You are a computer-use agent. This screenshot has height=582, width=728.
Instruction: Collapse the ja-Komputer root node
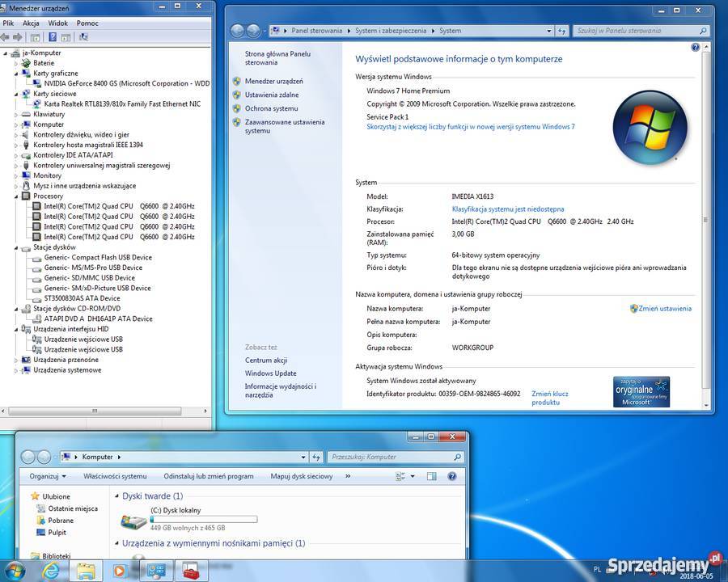(5, 53)
